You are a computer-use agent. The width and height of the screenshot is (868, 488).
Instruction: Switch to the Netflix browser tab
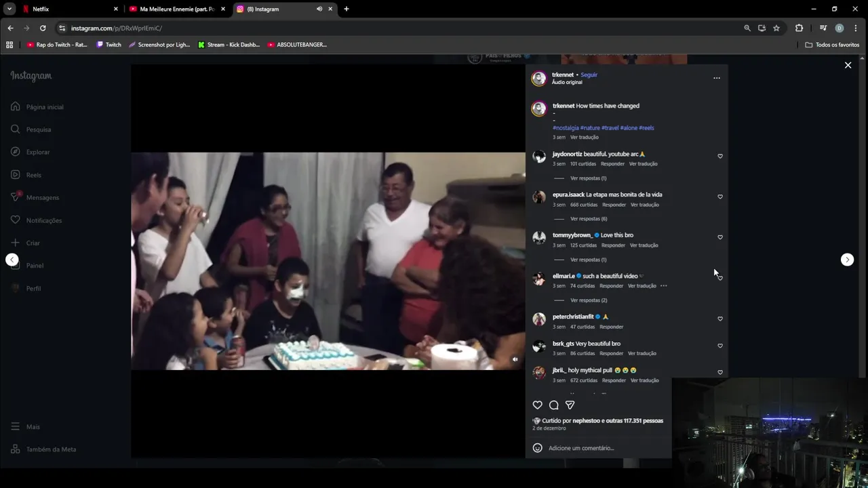66,9
